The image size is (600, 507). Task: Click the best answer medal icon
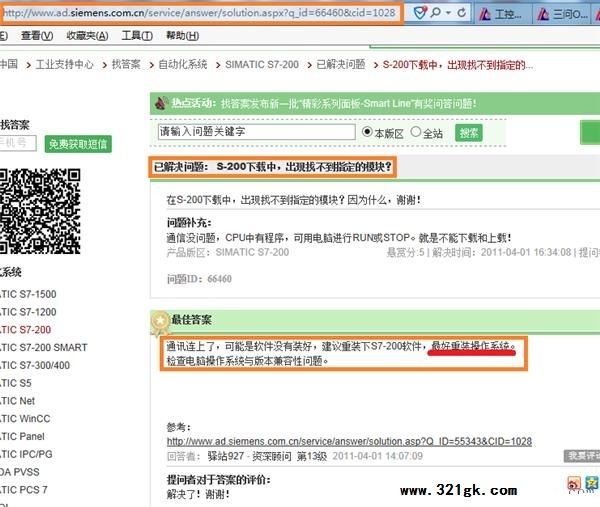tap(160, 323)
